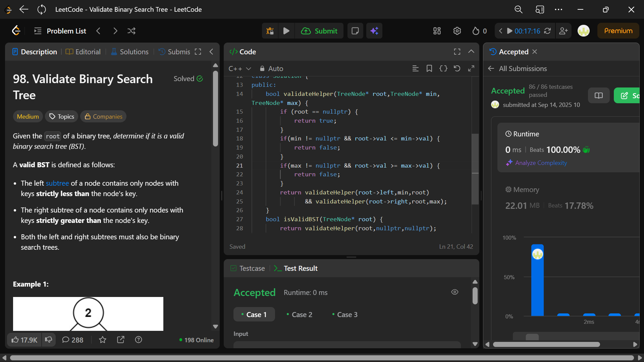644x362 pixels.
Task: Open the notes sticky-note icon
Action: 355,31
